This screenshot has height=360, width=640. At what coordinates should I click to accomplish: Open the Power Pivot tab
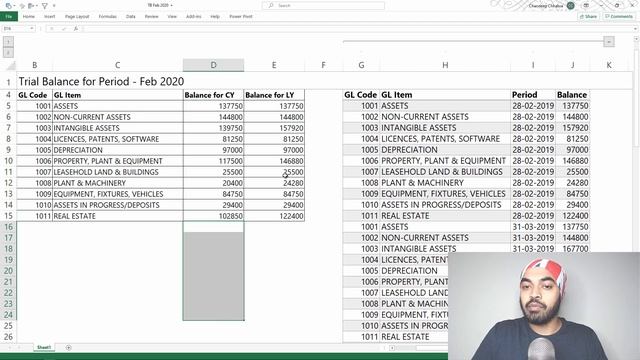coord(241,16)
